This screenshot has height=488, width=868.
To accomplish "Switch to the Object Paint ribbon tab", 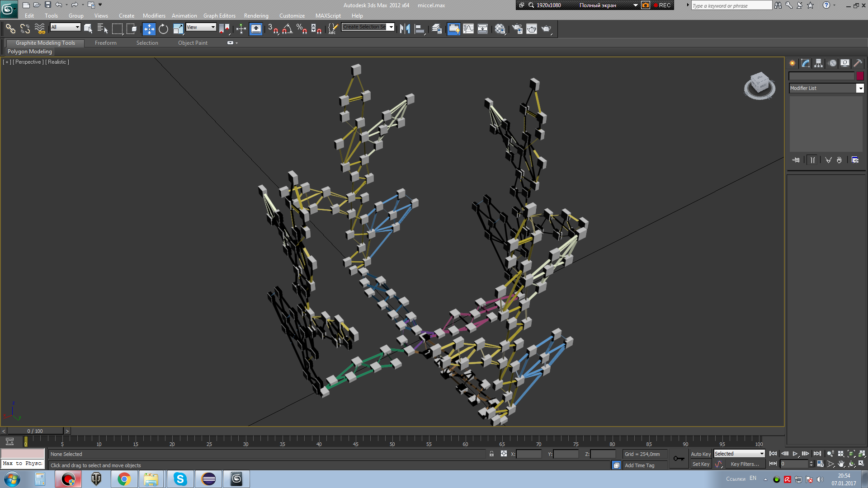I will click(x=193, y=43).
